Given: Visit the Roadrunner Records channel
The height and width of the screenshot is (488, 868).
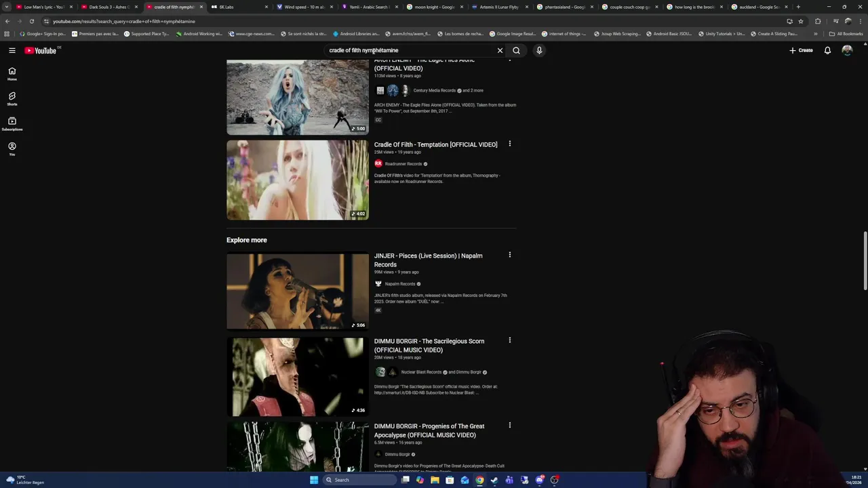Looking at the screenshot, I should (403, 164).
